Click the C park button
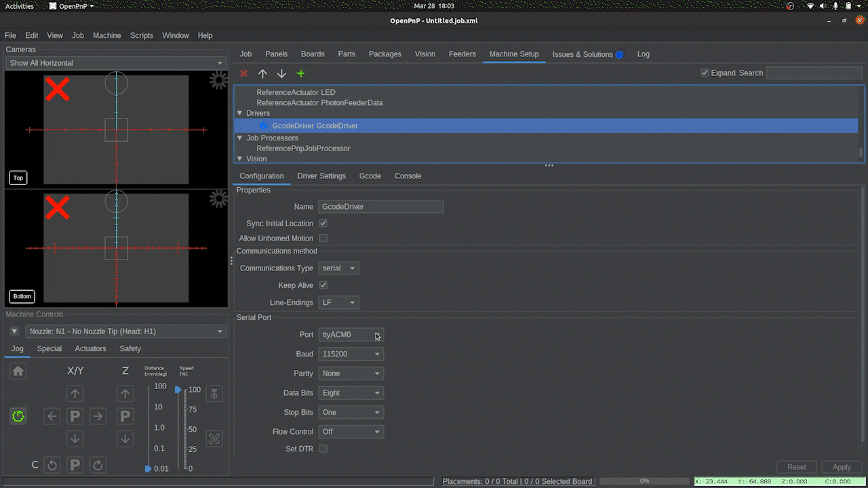This screenshot has width=868, height=488. pos(75,465)
